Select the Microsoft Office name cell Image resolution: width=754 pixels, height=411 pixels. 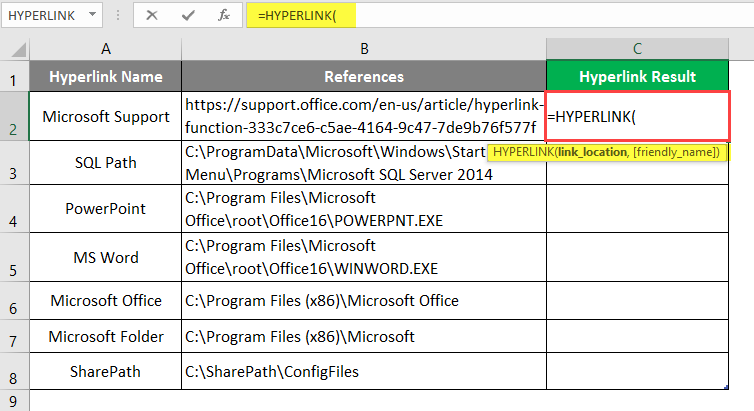[x=106, y=301]
